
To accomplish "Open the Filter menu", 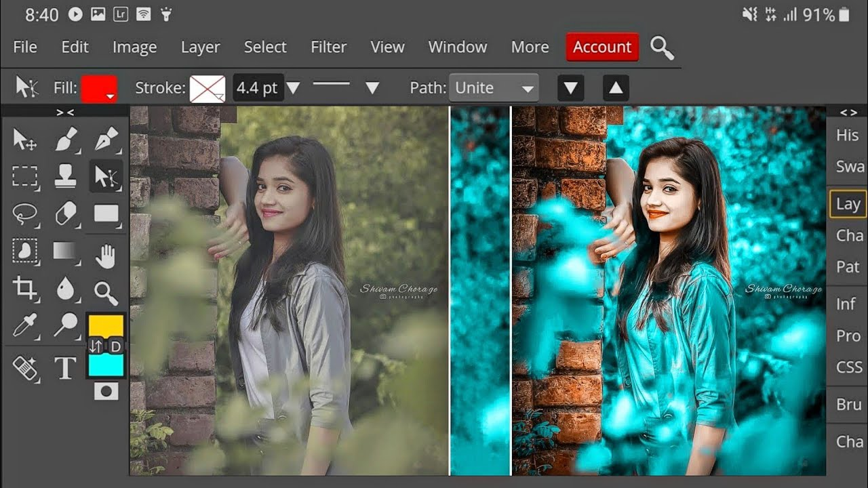I will 329,47.
